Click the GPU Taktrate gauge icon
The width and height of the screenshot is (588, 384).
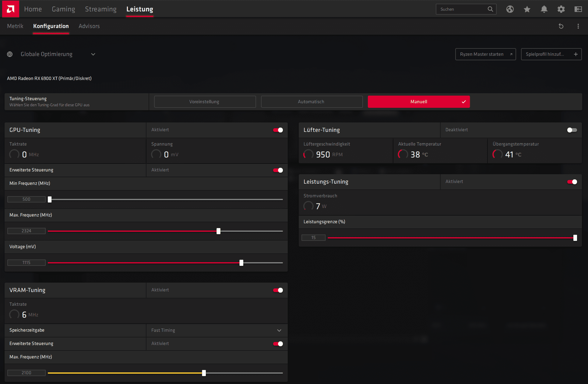(x=14, y=154)
